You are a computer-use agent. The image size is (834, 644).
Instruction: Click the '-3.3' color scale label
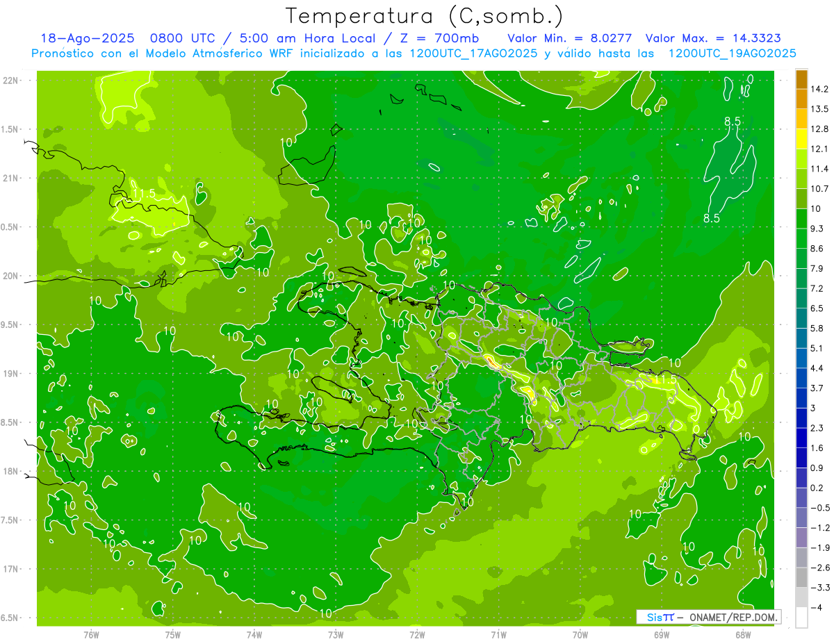coord(820,588)
